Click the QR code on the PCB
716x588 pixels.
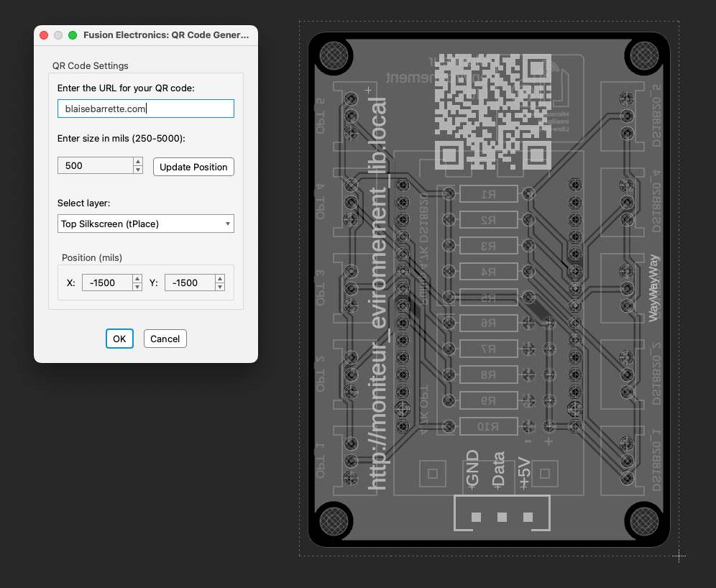tap(492, 112)
